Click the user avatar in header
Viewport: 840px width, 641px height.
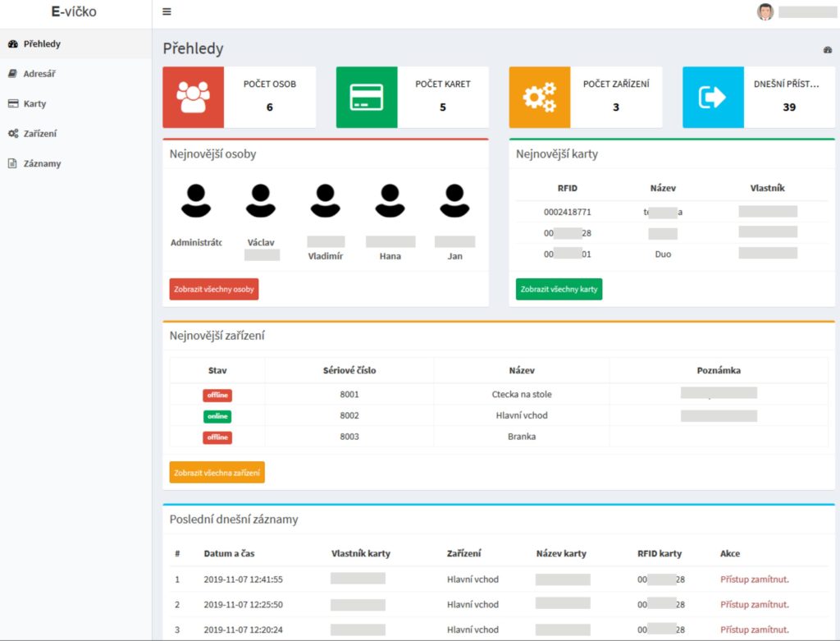765,11
